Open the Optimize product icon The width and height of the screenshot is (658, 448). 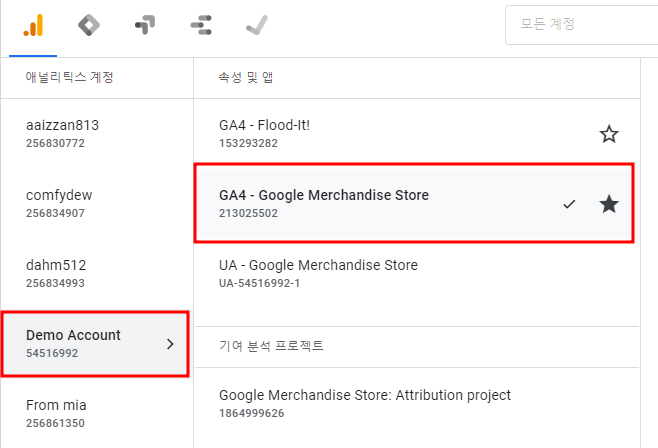point(145,25)
